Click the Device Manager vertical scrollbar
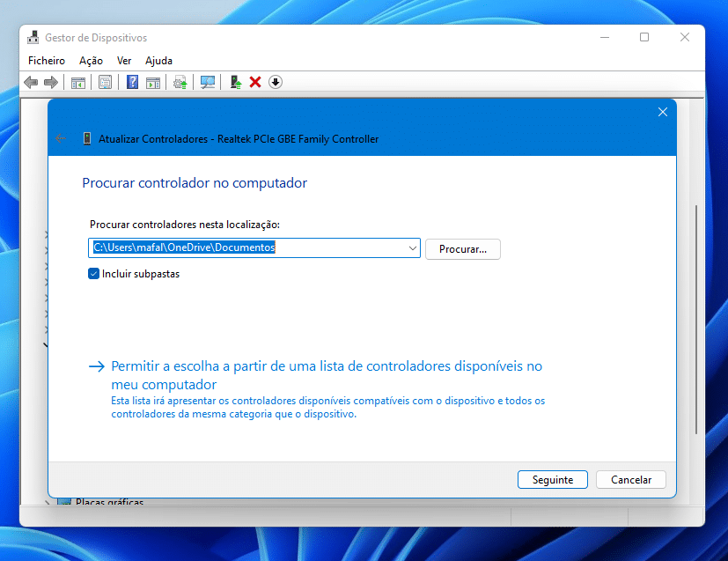 click(x=696, y=320)
